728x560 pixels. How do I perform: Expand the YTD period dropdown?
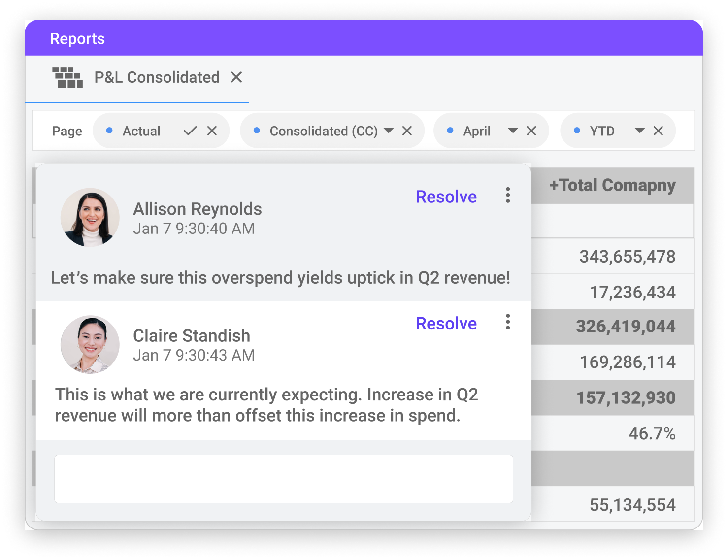[640, 131]
